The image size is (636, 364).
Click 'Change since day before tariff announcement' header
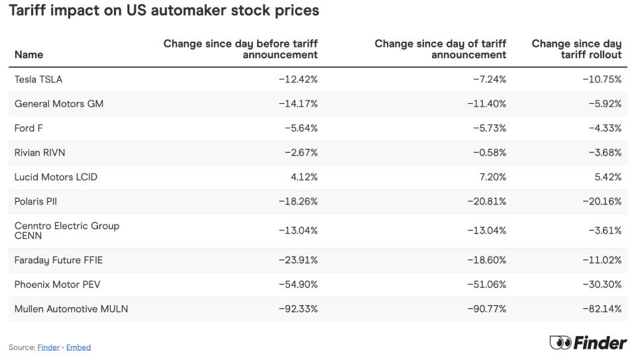[240, 49]
